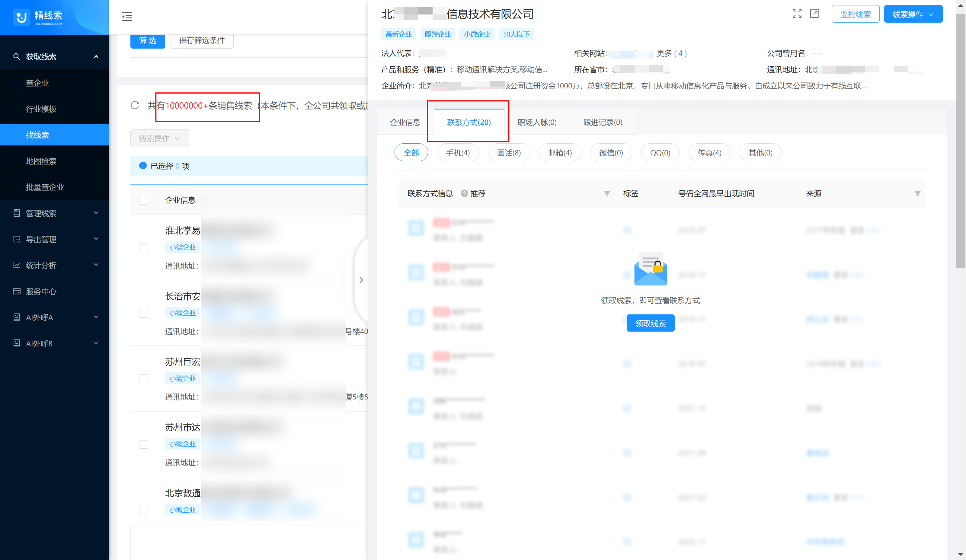Image resolution: width=966 pixels, height=560 pixels.
Task: Click the sidebar collapse menu icon
Action: [x=127, y=17]
